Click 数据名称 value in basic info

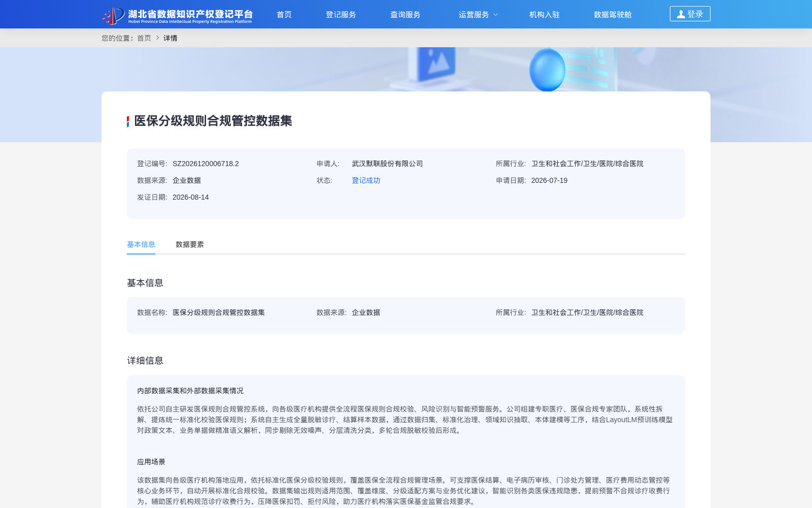[x=219, y=312]
